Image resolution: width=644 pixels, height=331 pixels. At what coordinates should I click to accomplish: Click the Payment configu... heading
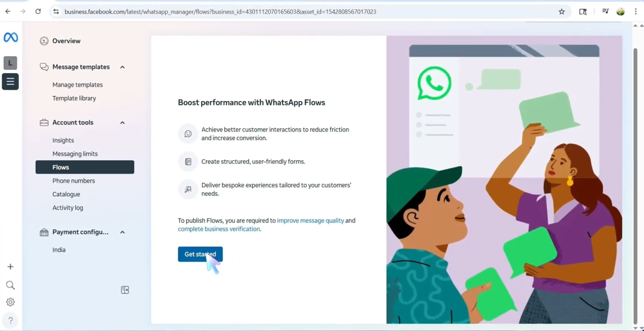[80, 232]
